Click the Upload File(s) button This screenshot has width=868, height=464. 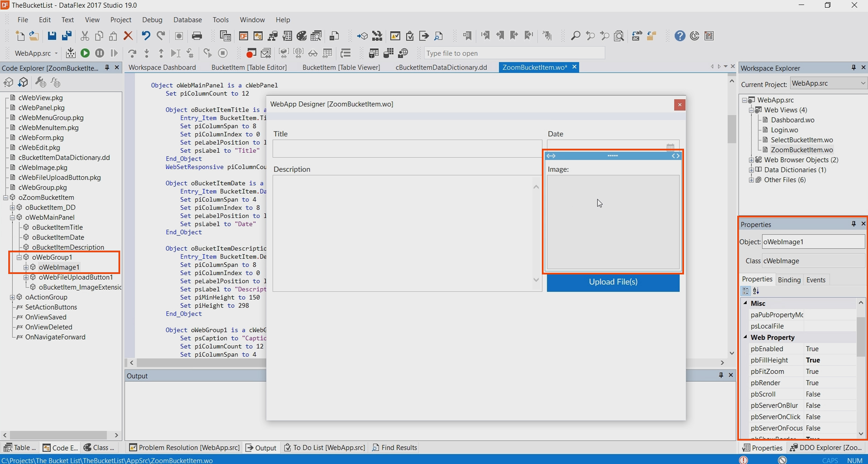click(x=613, y=282)
